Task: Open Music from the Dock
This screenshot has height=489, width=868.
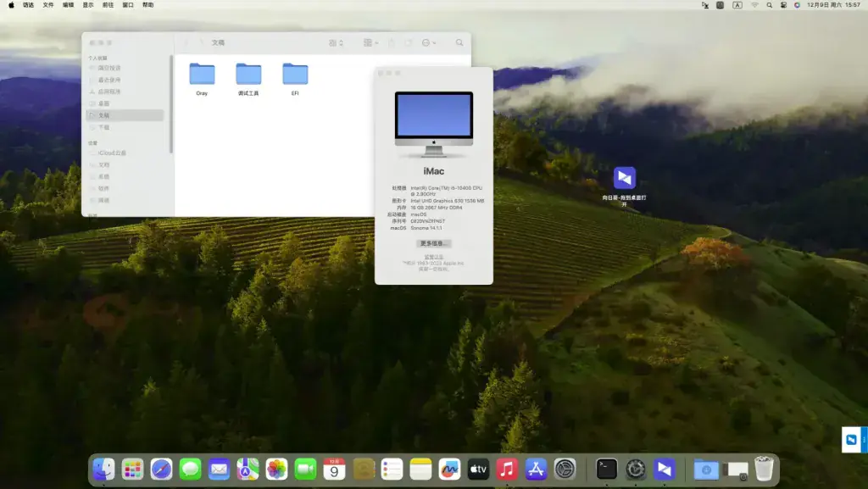Action: (507, 470)
